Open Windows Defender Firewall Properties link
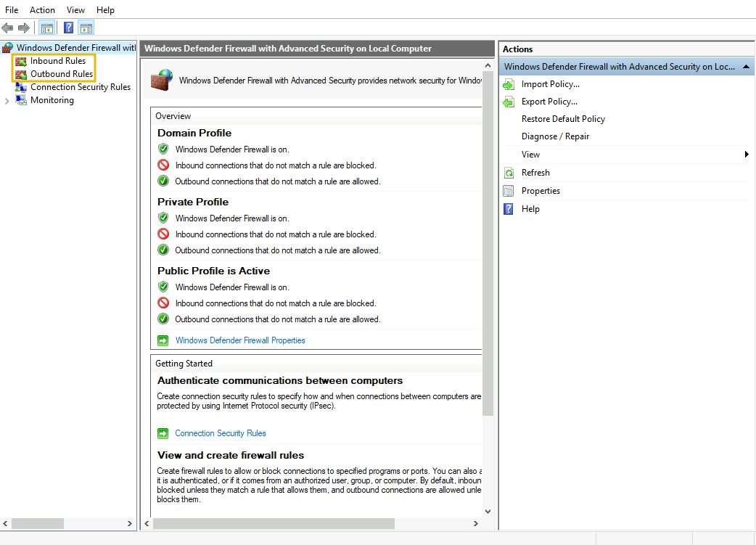The image size is (756, 545). point(240,340)
